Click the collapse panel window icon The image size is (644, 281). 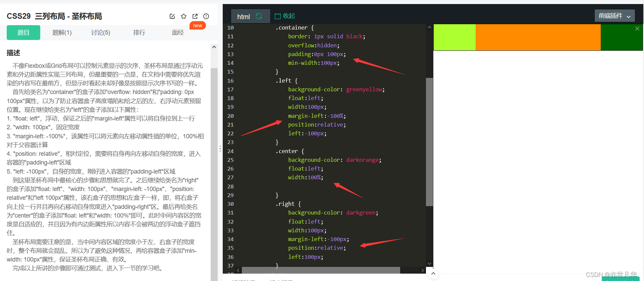277,16
